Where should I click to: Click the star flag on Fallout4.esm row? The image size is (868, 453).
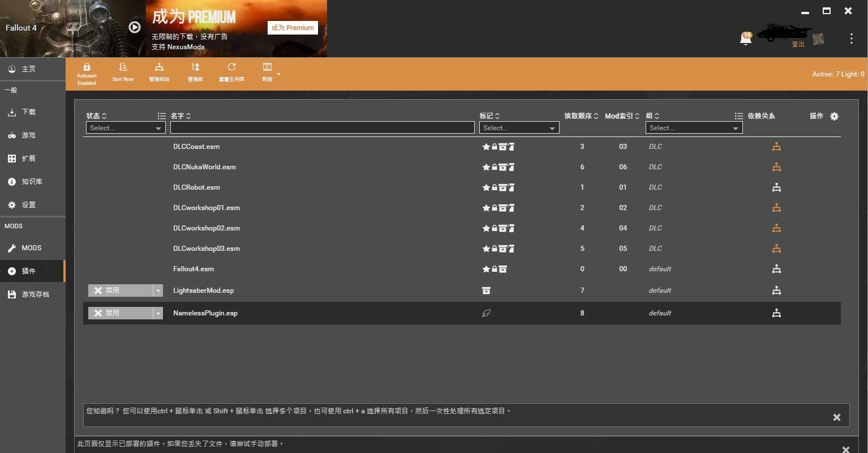point(485,269)
